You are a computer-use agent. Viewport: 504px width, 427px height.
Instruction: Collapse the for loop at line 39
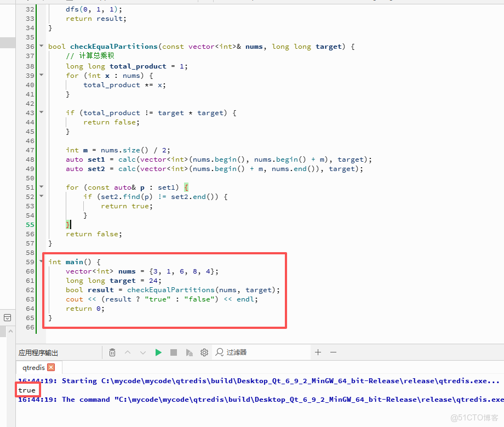coord(42,75)
